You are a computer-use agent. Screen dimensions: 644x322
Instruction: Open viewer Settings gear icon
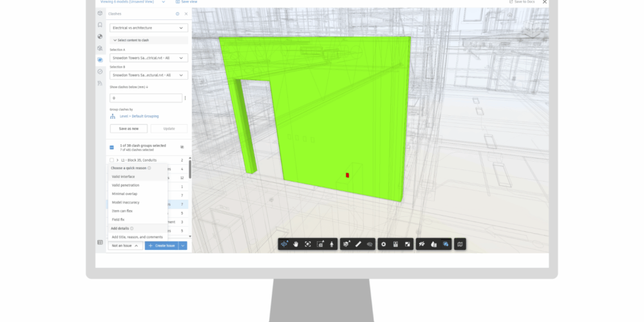pos(383,244)
